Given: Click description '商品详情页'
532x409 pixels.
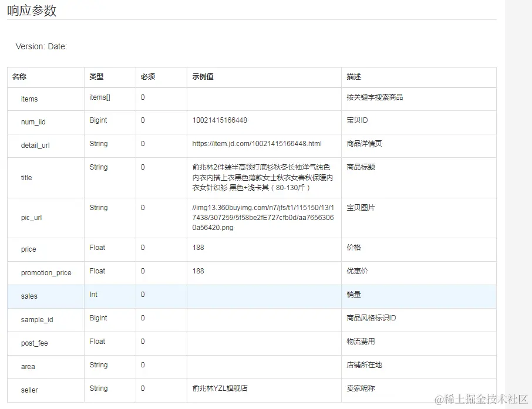Looking at the screenshot, I should tap(364, 143).
